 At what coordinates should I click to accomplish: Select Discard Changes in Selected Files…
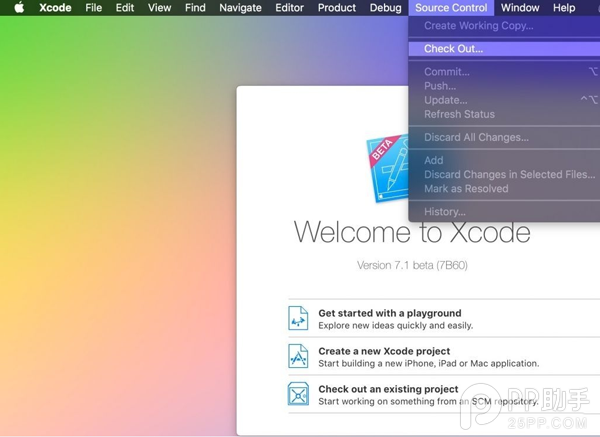click(x=504, y=174)
